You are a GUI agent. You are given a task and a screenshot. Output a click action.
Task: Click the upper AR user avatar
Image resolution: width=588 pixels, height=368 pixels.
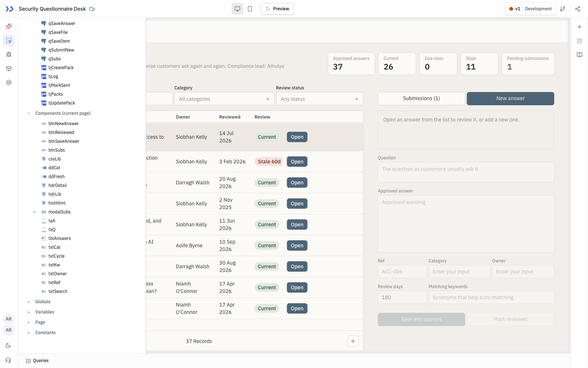[x=8, y=319]
